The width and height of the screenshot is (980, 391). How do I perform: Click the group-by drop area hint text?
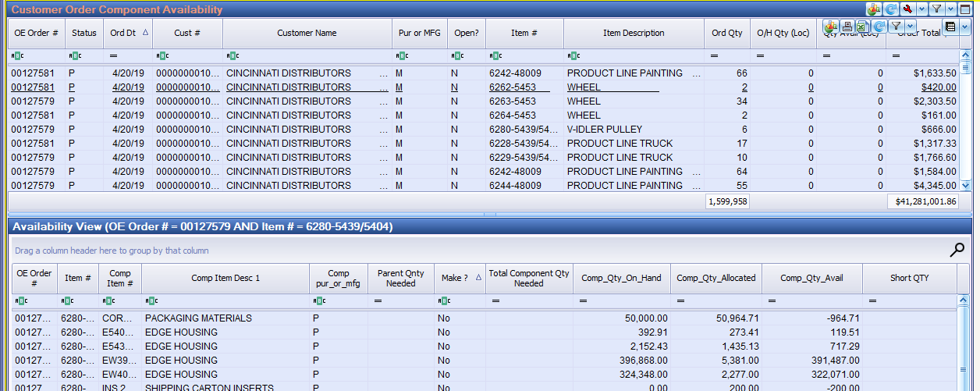pos(112,251)
